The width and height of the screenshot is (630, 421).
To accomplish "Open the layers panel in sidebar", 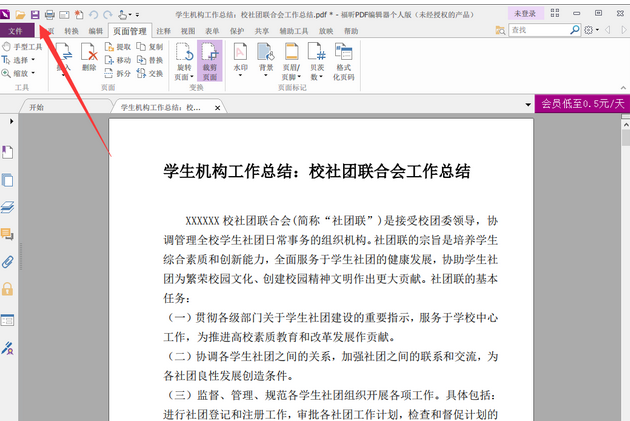I will point(7,208).
